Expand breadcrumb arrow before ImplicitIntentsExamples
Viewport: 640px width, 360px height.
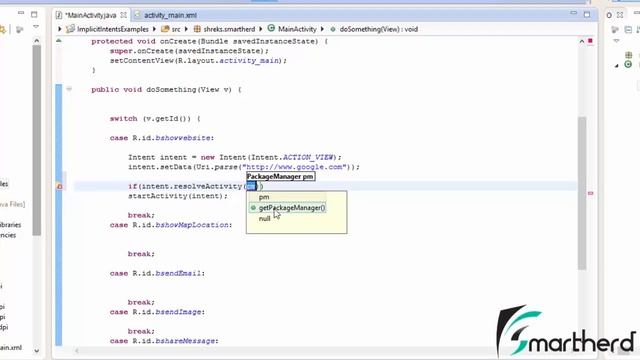click(x=60, y=29)
